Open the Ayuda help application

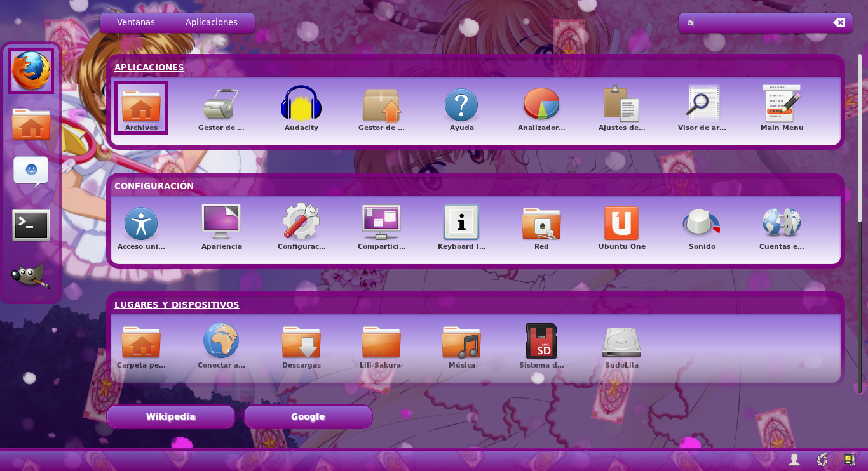coord(461,108)
